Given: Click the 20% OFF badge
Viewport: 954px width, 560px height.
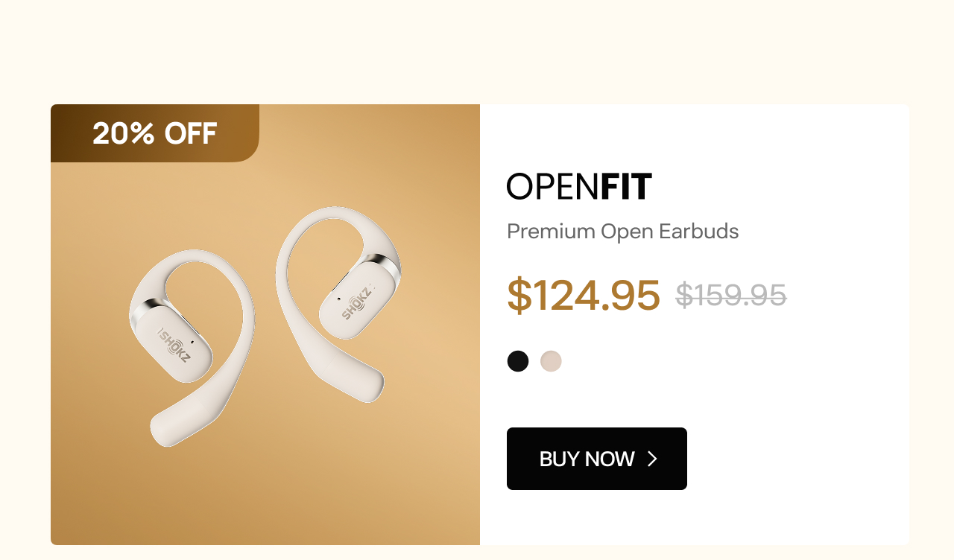Looking at the screenshot, I should coord(155,133).
